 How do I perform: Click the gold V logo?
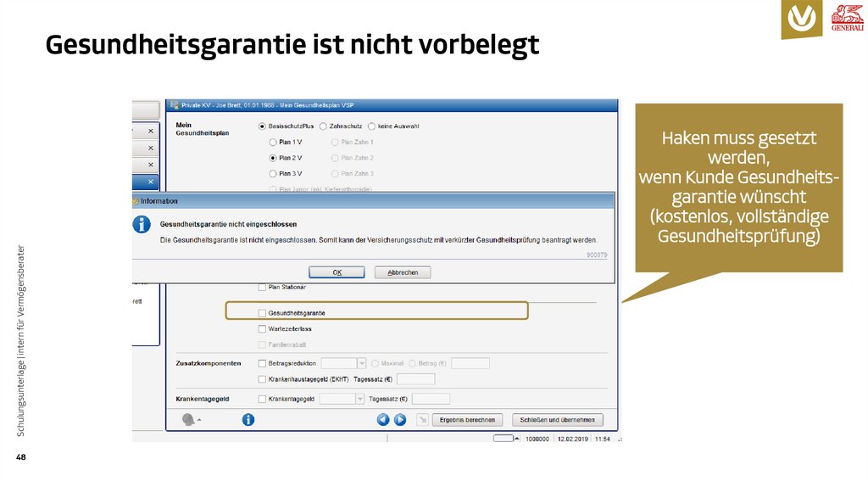[802, 19]
